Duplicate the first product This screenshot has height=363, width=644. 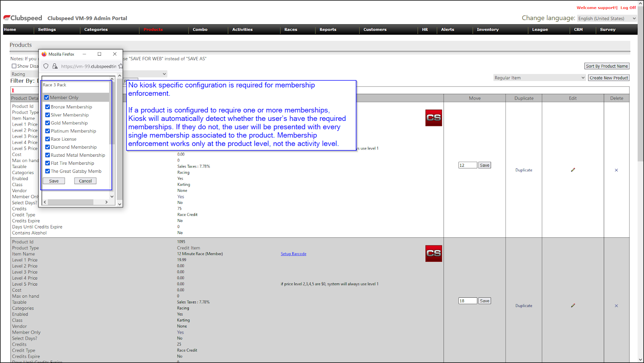524,170
